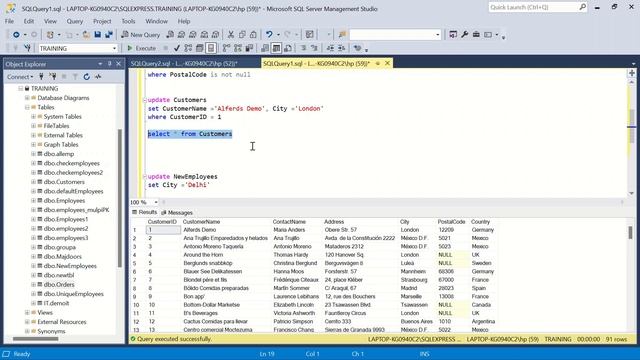This screenshot has width=640, height=360.
Task: Click the Properties wrench icon
Action: click(464, 35)
